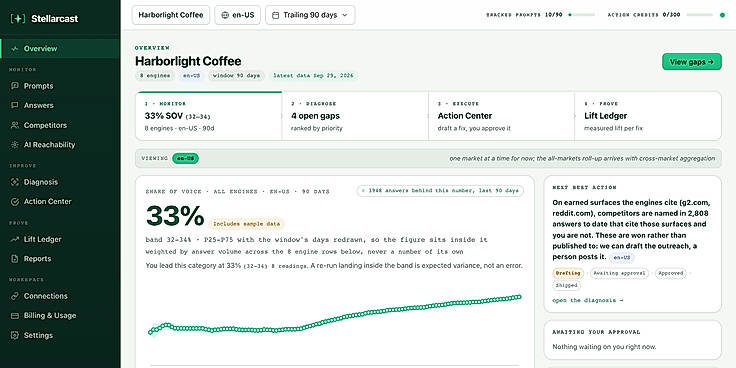Click the 3948 answers behind this number badge
The image size is (736, 368).
point(440,191)
